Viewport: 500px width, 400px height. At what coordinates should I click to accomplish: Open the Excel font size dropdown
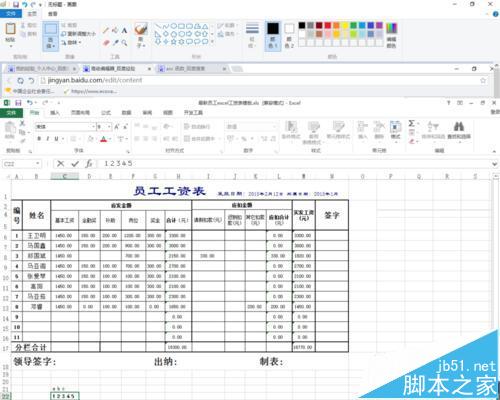(x=109, y=127)
